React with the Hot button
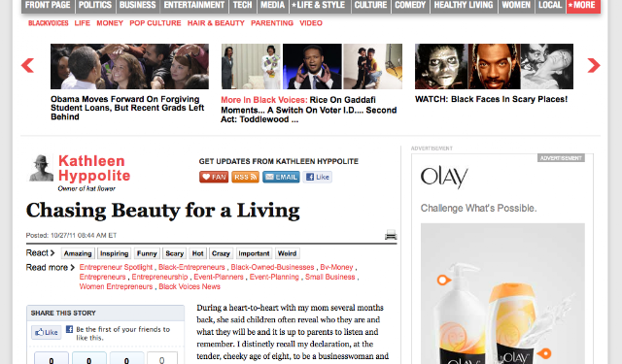The height and width of the screenshot is (364, 622). click(x=197, y=253)
